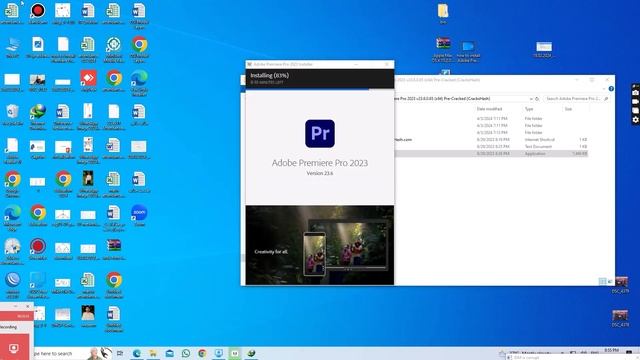
Task: Click the refresh button beside Explorer address bar
Action: pyautogui.click(x=537, y=99)
